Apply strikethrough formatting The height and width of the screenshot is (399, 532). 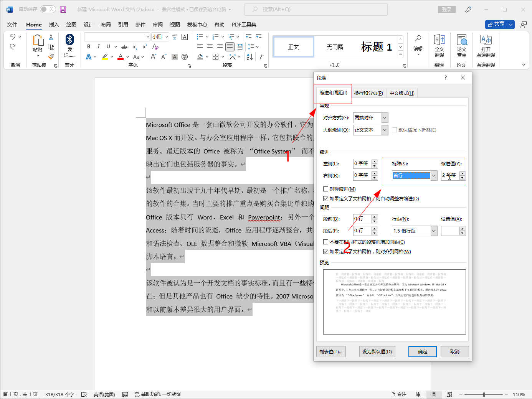pyautogui.click(x=124, y=47)
